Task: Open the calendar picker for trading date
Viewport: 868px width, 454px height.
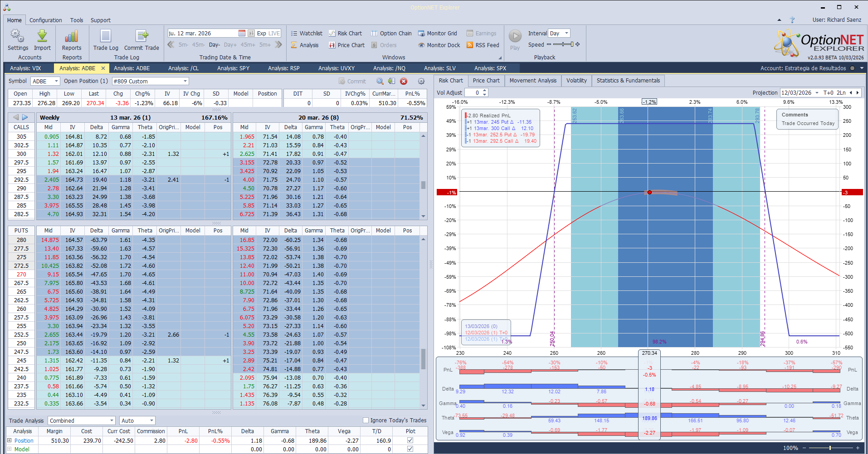Action: (x=242, y=33)
